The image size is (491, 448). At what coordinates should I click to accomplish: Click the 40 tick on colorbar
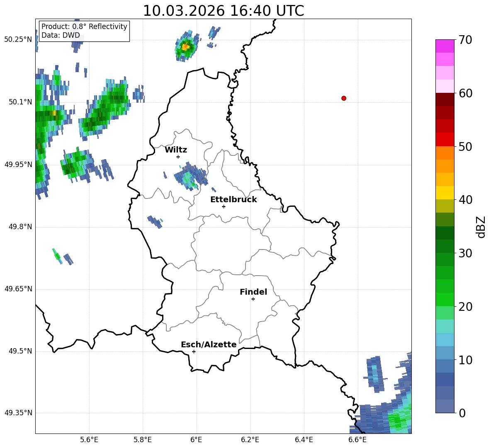tap(465, 200)
